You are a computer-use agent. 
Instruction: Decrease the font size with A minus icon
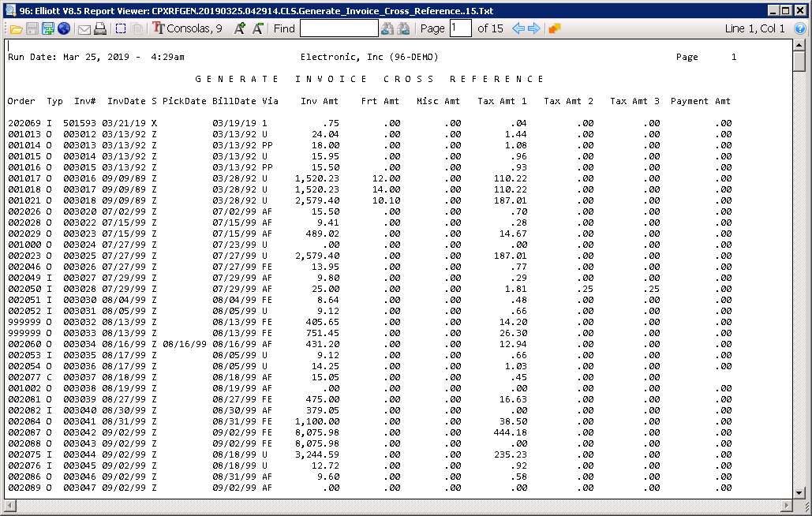pyautogui.click(x=257, y=29)
